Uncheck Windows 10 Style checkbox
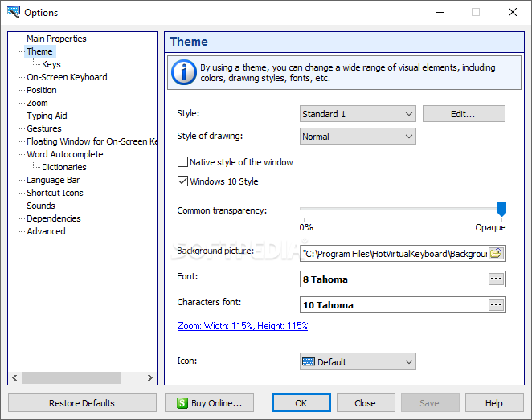 point(182,181)
